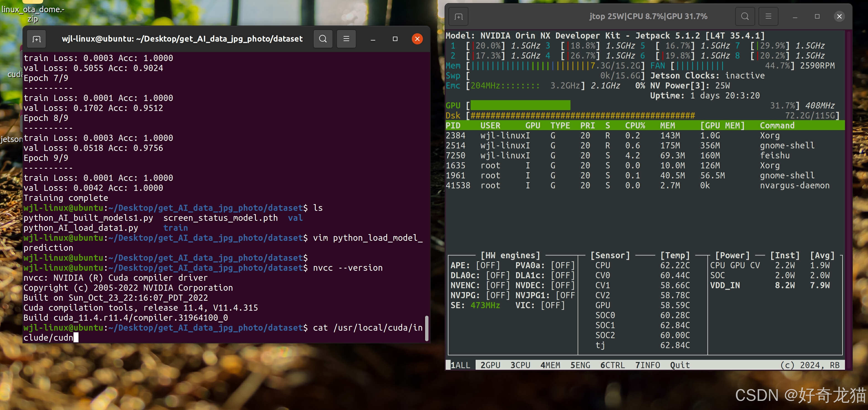The image size is (868, 410).
Task: Click dataset terminal title bar path
Action: 182,39
